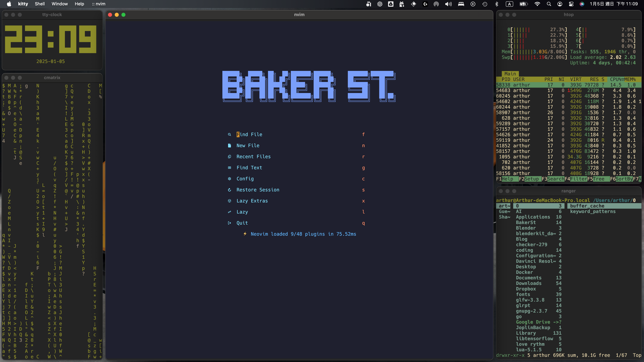Image resolution: width=644 pixels, height=362 pixels.
Task: Sort htop by the CPU% column header
Action: [615, 79]
